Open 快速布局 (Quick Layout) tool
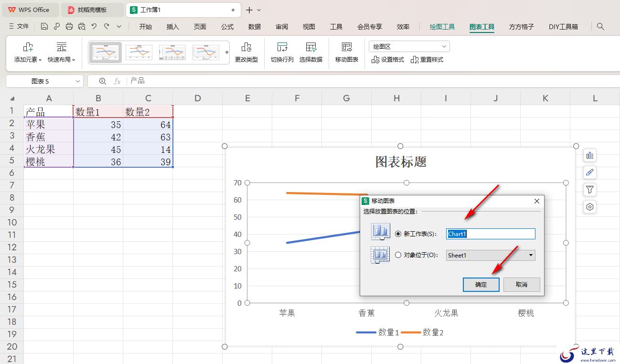This screenshot has height=364, width=620. tap(61, 53)
